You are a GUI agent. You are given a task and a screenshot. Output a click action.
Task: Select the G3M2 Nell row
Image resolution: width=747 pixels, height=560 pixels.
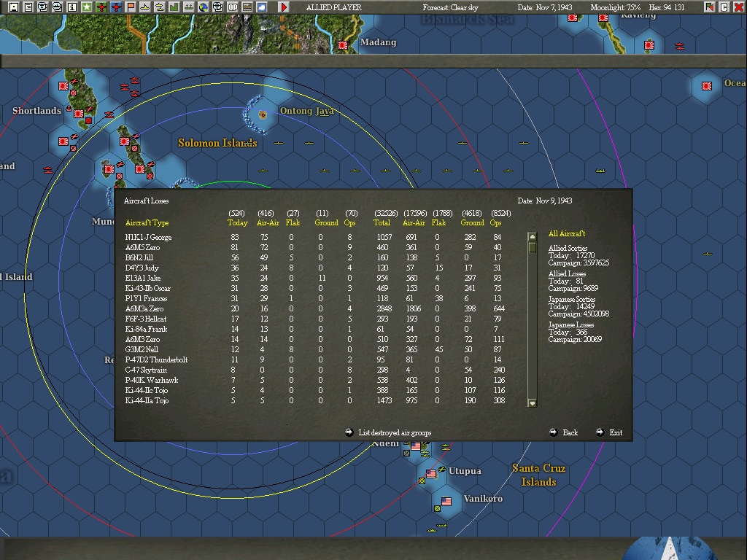click(315, 349)
